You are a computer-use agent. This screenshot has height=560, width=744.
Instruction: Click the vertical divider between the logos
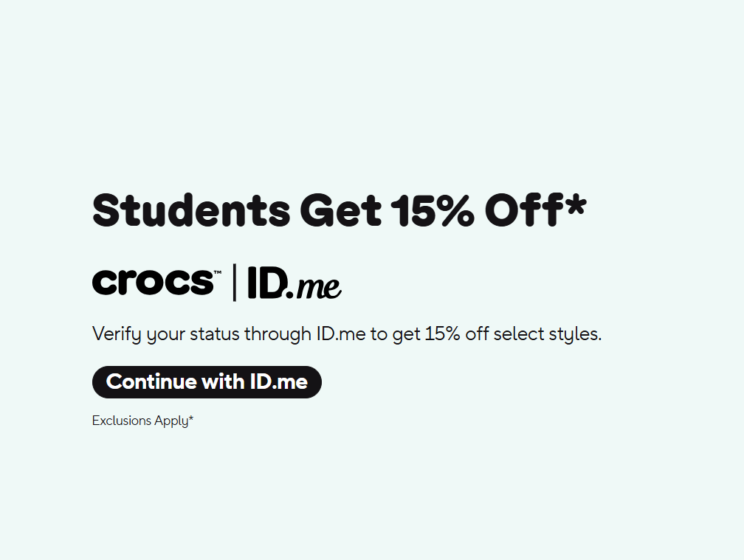[235, 283]
